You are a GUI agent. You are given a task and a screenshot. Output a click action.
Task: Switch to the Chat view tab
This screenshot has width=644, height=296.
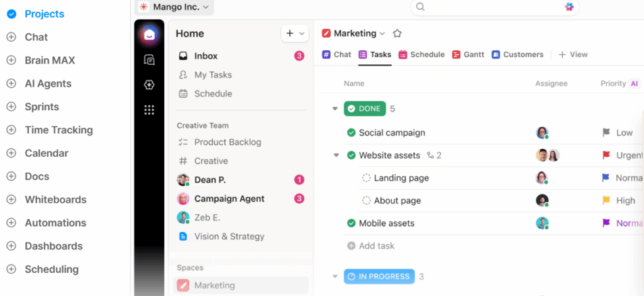(x=337, y=54)
